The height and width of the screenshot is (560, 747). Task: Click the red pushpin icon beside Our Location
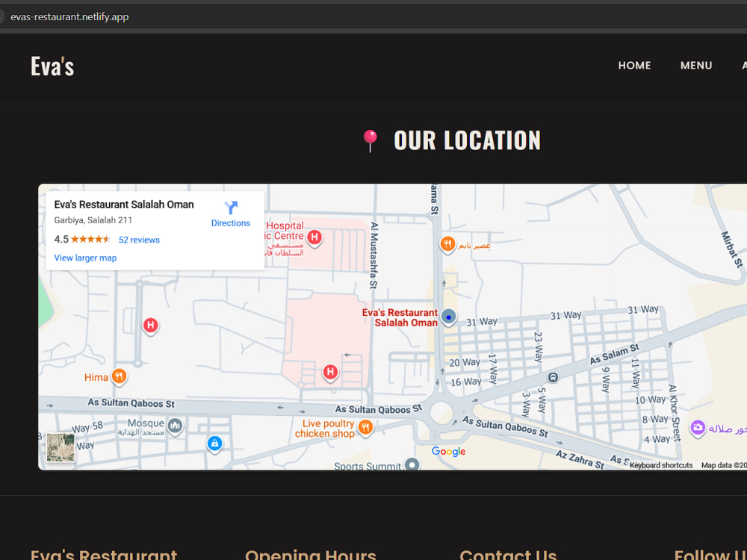click(371, 141)
